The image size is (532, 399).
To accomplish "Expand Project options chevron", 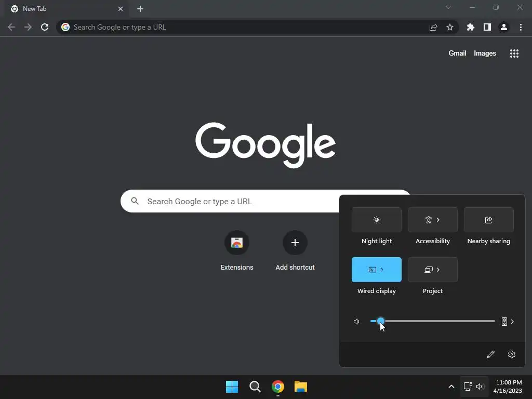I will [438, 270].
